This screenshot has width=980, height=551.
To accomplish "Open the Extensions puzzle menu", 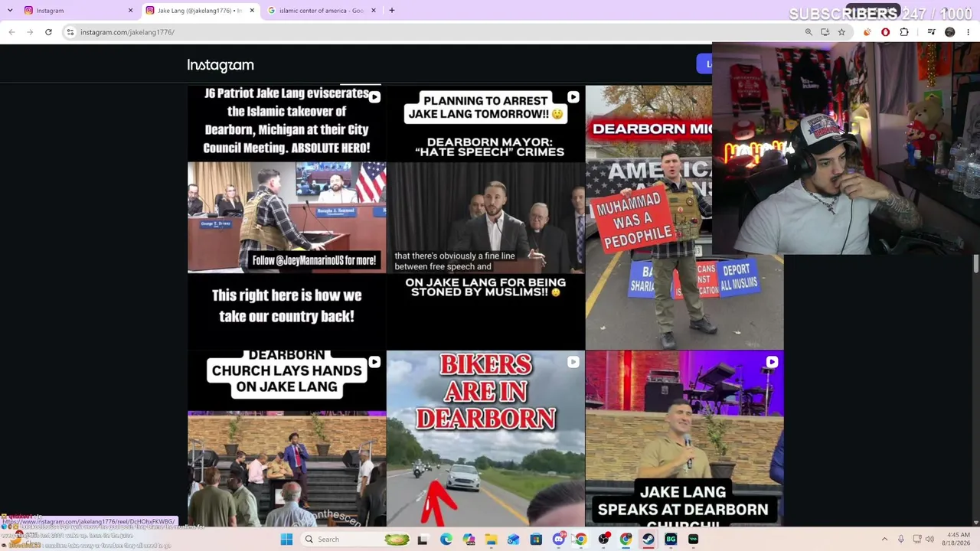I will click(904, 32).
